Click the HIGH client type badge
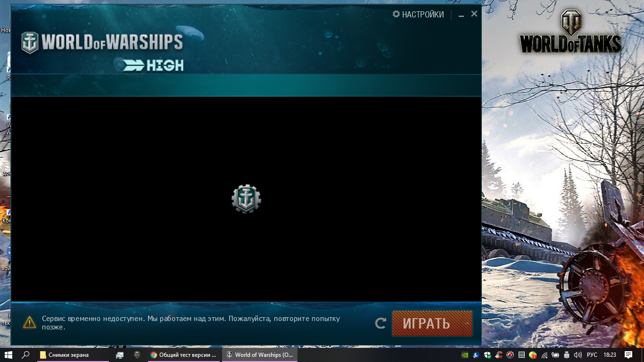644x362 pixels. pos(154,65)
